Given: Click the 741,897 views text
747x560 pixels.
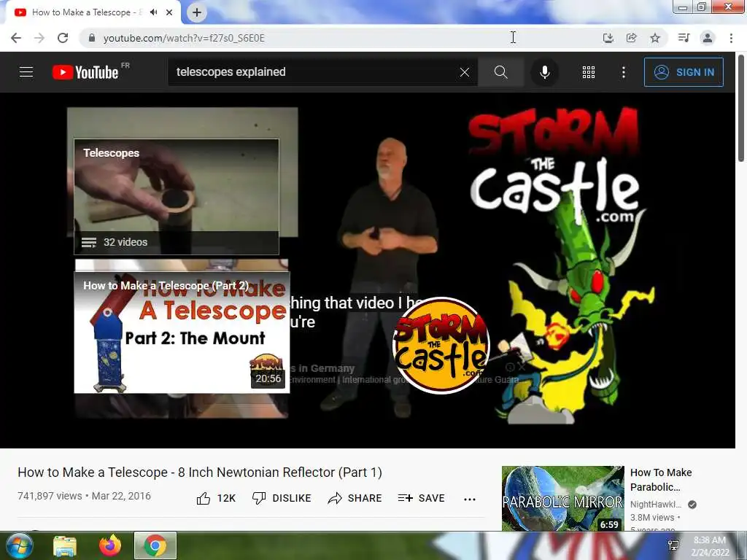Looking at the screenshot, I should click(x=50, y=496).
